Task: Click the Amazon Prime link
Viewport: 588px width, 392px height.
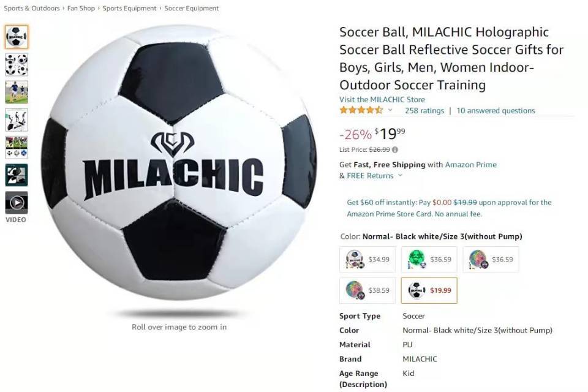Action: (470, 165)
